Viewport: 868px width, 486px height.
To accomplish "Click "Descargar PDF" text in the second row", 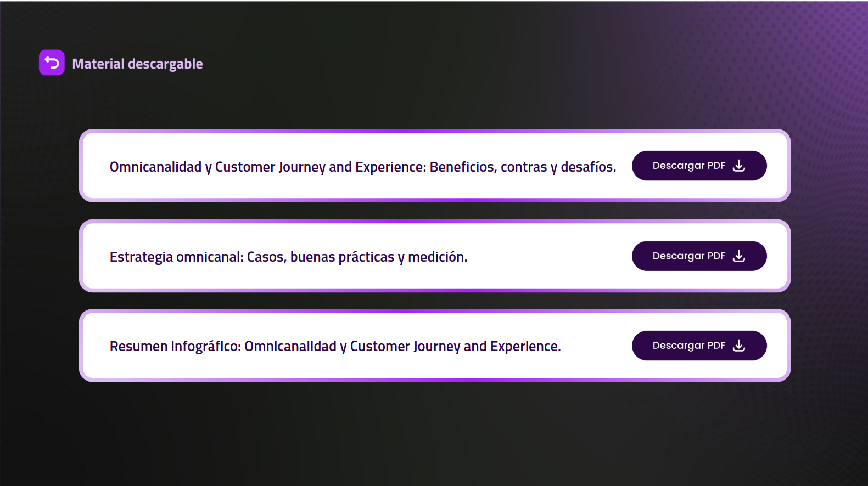I will pyautogui.click(x=688, y=256).
